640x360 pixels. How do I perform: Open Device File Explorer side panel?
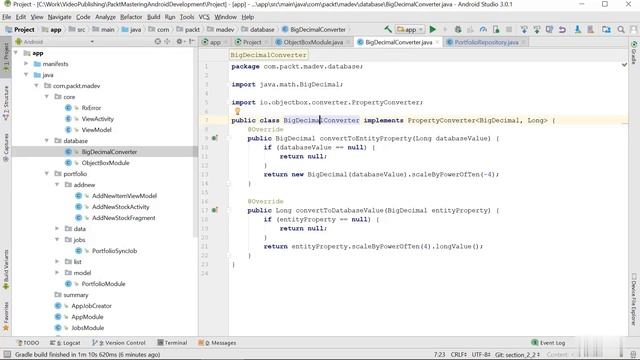[x=634, y=299]
